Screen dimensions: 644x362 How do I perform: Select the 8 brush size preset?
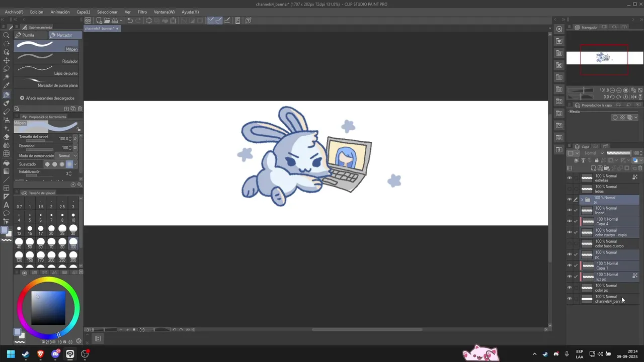click(x=62, y=217)
